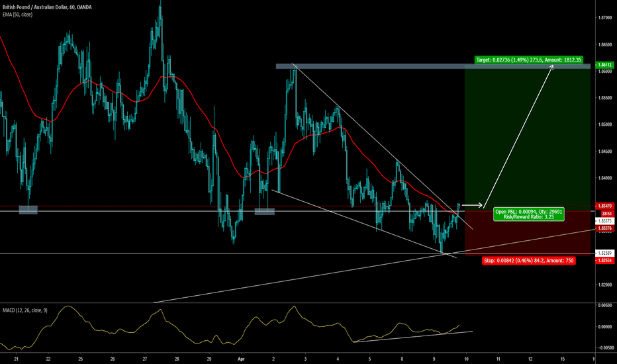617x364 pixels.
Task: Click the 10 date label on time axis
Action: 466,359
